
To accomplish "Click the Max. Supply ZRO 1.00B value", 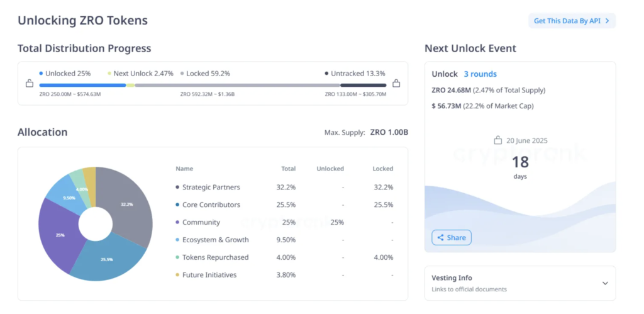I will pyautogui.click(x=389, y=132).
